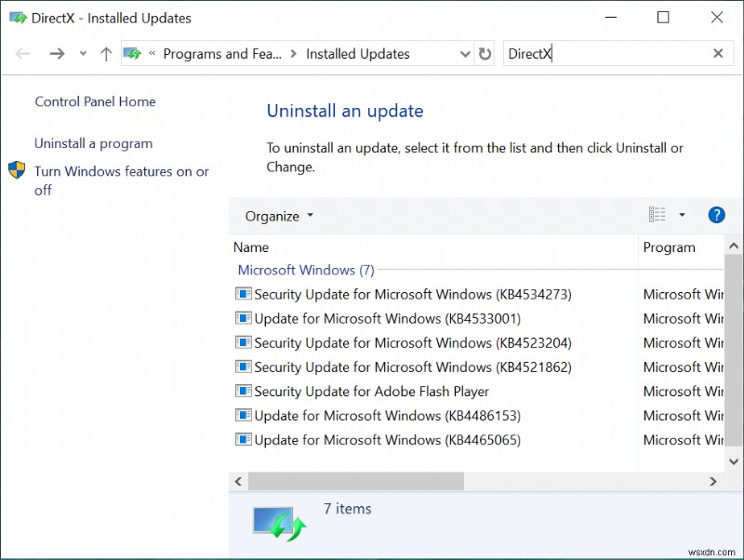Click the icon beside Adobe Flash Player update
744x560 pixels.
(243, 391)
